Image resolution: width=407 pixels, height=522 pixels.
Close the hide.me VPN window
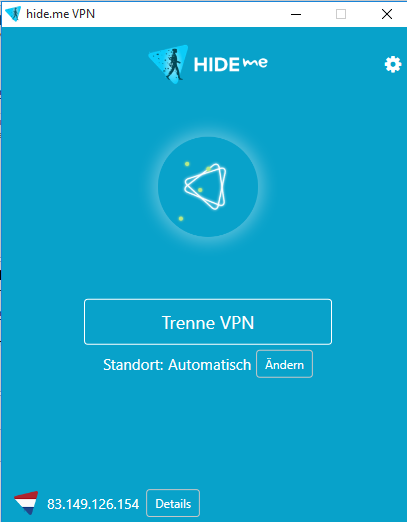[x=387, y=14]
